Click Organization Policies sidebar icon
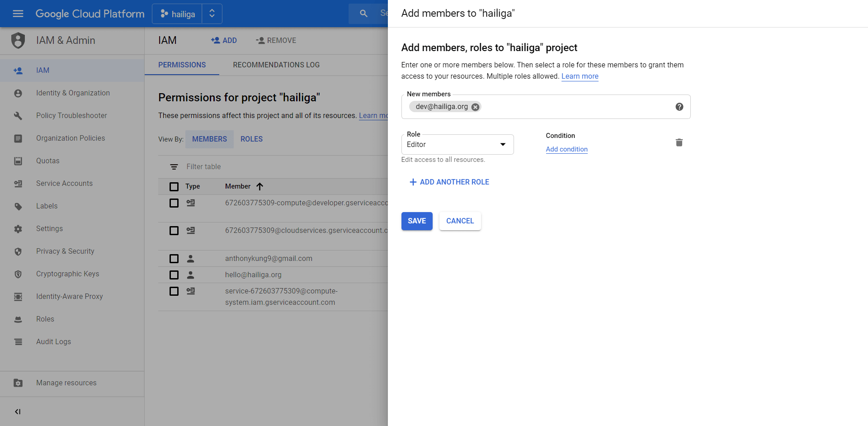Image resolution: width=868 pixels, height=426 pixels. point(18,138)
